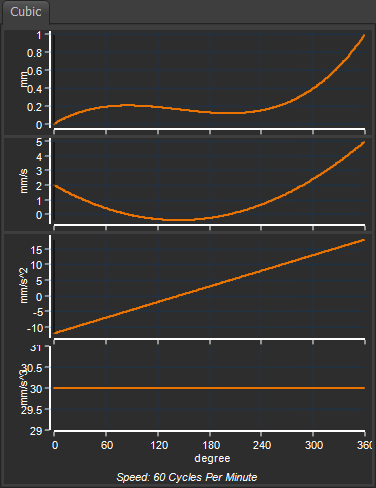Click the 'Speed: 60 Cycles Per Minute' text
The image size is (376, 488).
coord(187,477)
